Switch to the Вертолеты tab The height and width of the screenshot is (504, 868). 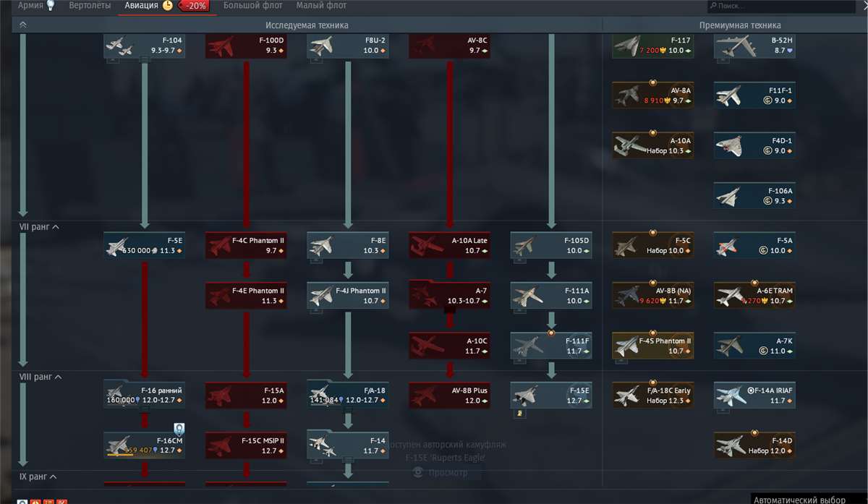coord(90,6)
